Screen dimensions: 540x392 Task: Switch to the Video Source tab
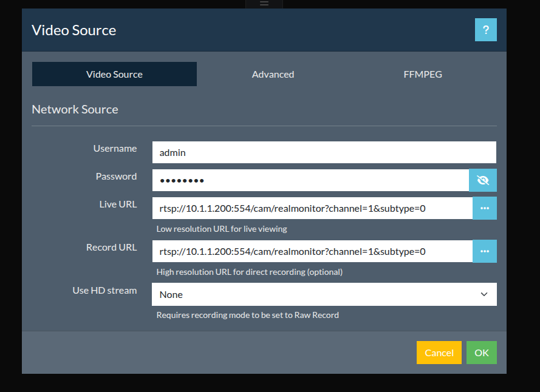click(114, 74)
